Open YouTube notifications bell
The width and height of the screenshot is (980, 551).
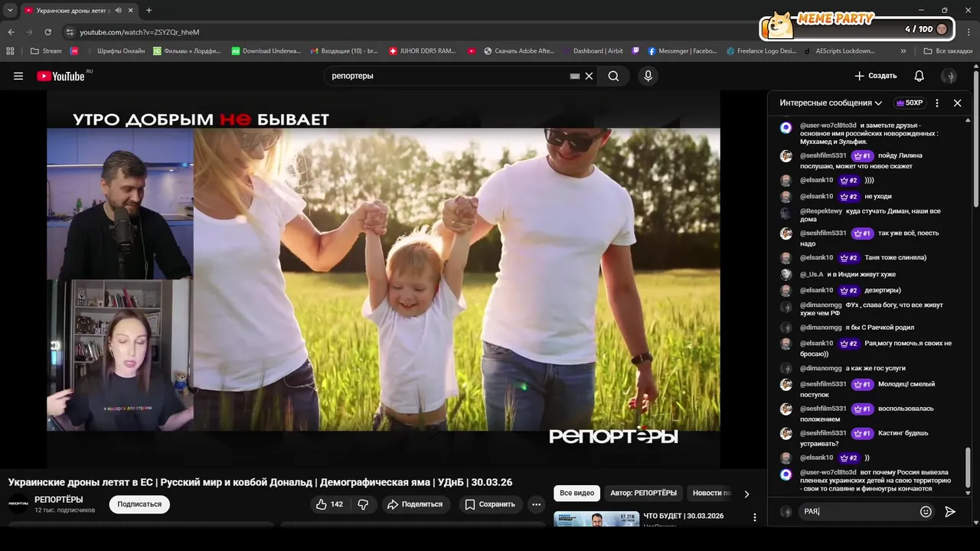tap(919, 76)
